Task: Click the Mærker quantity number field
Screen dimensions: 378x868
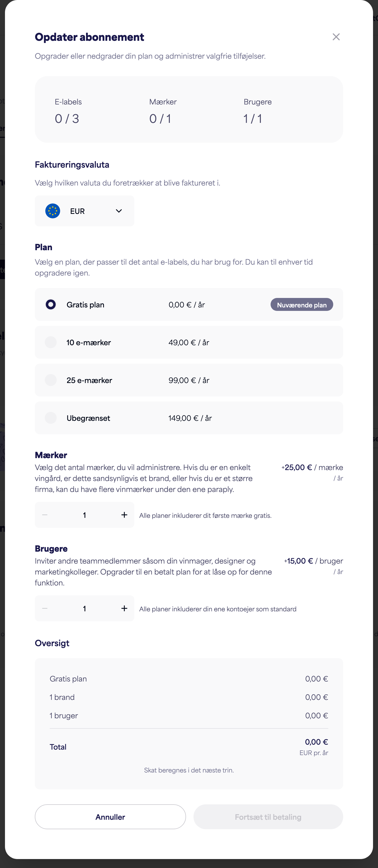Action: [x=84, y=515]
